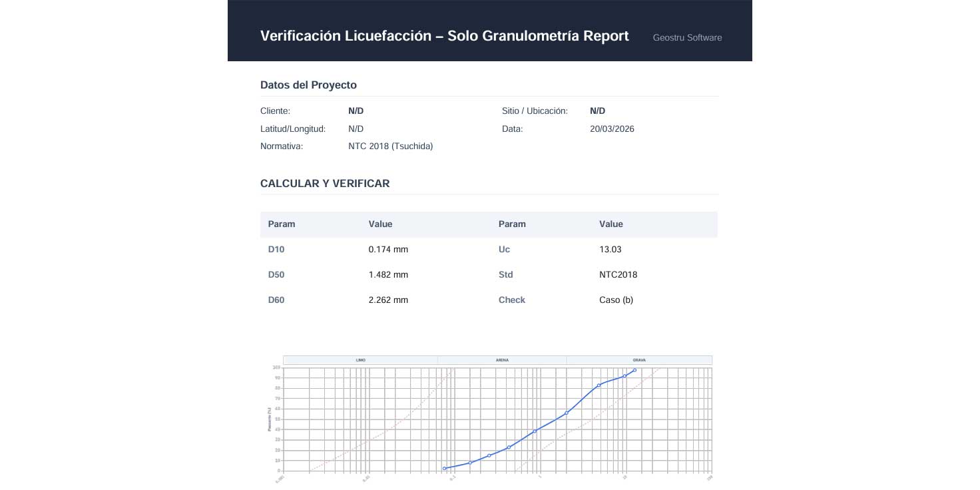
Task: Click the 50 tick on chart y-axis
Action: 277,419
